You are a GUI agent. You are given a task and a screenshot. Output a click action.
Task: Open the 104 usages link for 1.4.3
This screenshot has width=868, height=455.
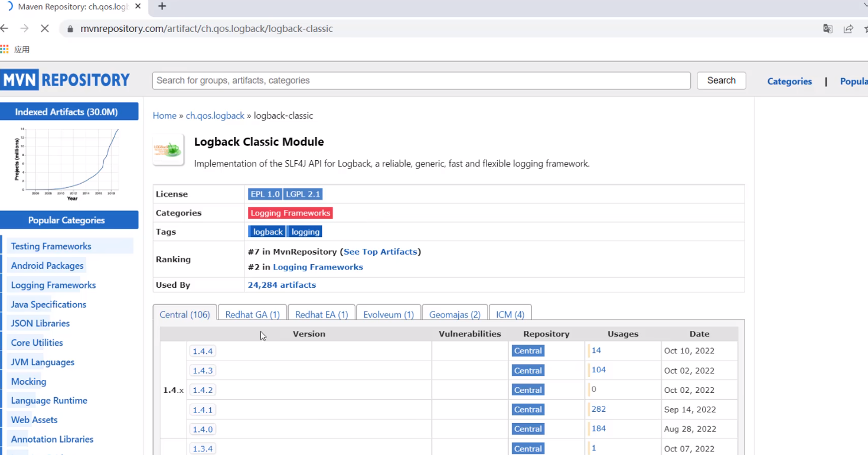598,370
